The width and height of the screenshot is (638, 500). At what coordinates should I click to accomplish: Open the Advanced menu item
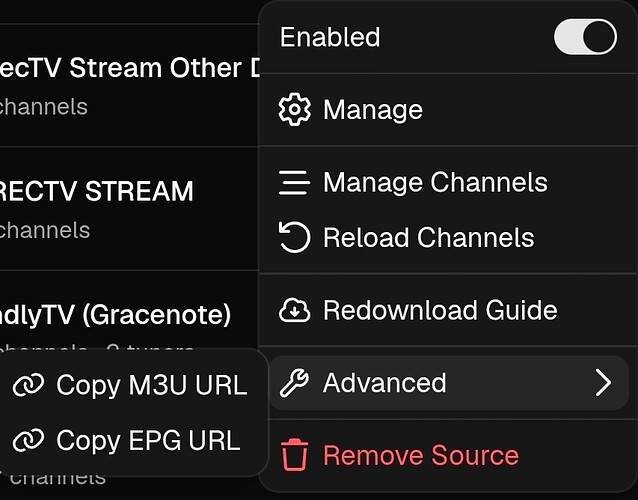449,383
